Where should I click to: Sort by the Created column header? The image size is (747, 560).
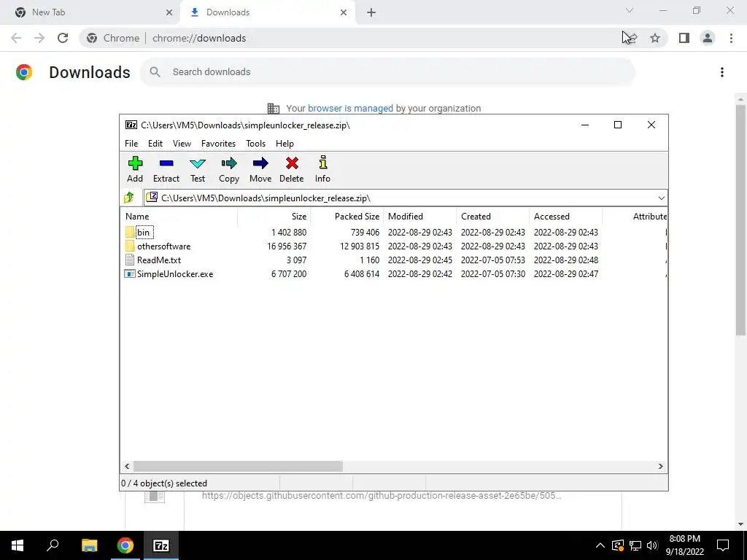click(492, 216)
